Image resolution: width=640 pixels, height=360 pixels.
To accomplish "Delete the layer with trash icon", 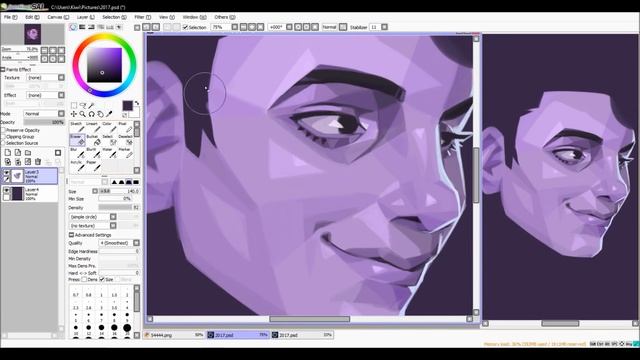I will point(38,162).
